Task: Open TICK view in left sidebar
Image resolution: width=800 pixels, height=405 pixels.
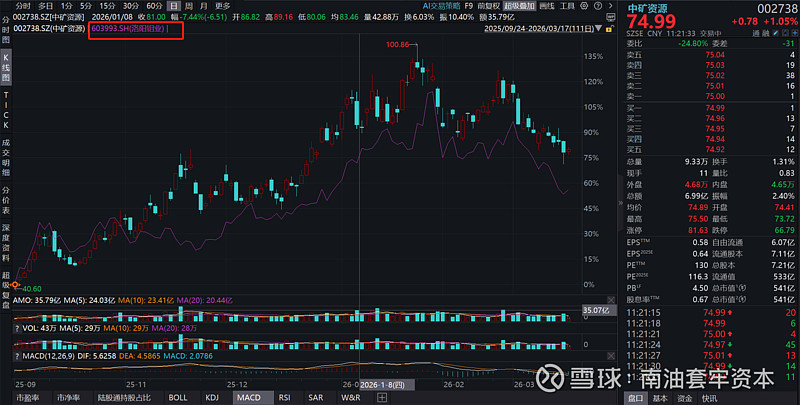Action: click(x=6, y=110)
